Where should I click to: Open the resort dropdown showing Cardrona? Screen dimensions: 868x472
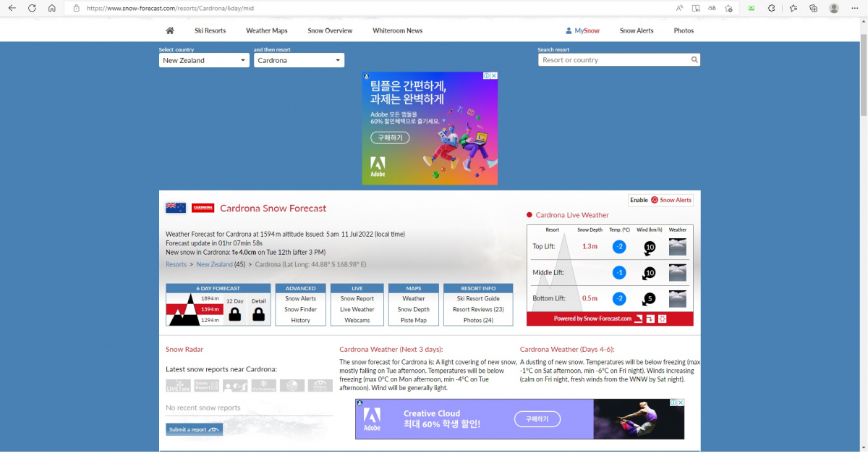[299, 60]
